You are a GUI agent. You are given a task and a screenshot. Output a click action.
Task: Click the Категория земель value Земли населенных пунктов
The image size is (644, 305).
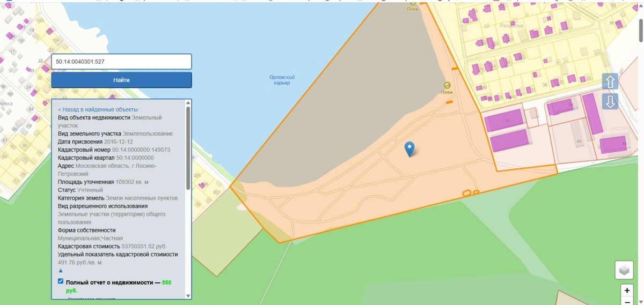pos(142,198)
